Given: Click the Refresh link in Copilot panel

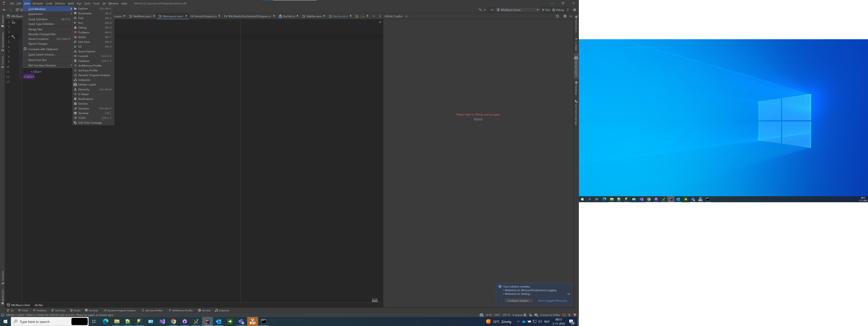Looking at the screenshot, I should click(478, 119).
